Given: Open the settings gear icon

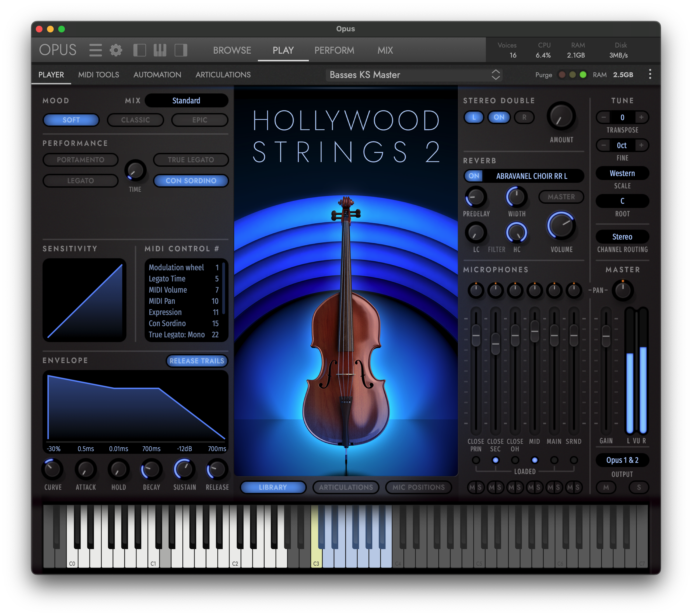Looking at the screenshot, I should tap(116, 50).
